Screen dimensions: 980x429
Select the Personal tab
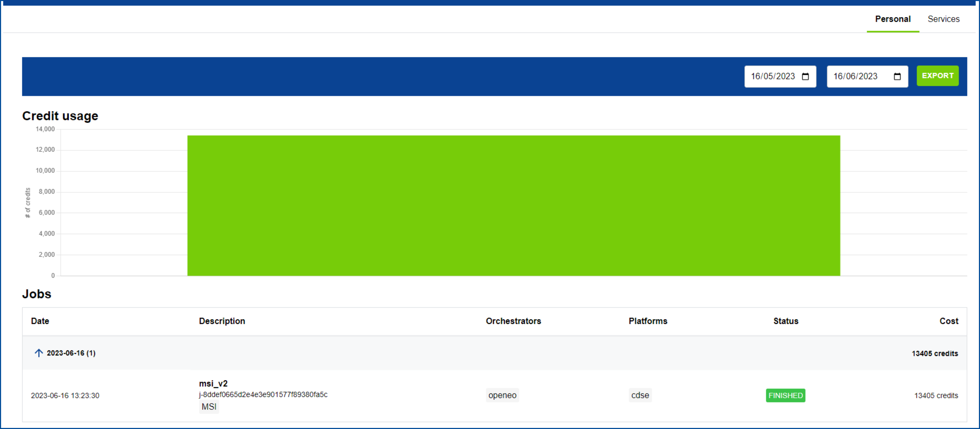[x=893, y=19]
